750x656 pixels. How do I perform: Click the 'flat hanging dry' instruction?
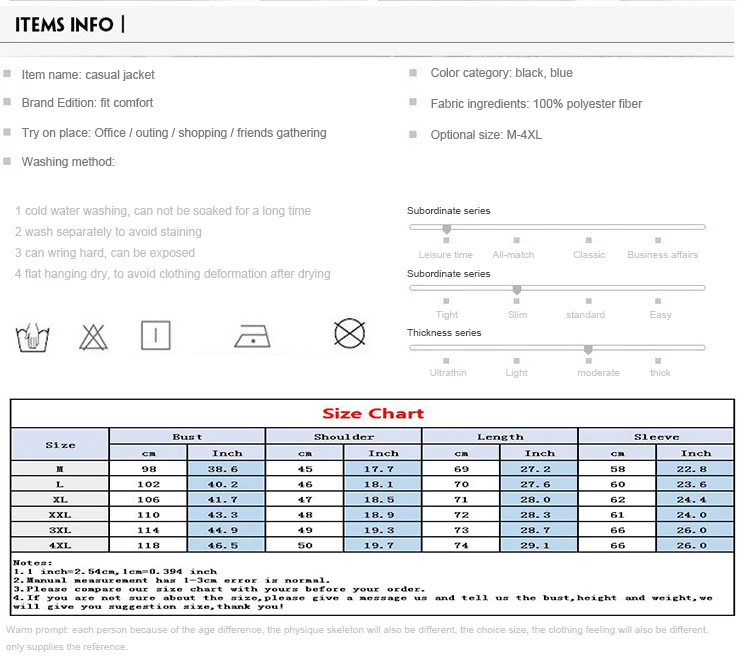coord(172,274)
